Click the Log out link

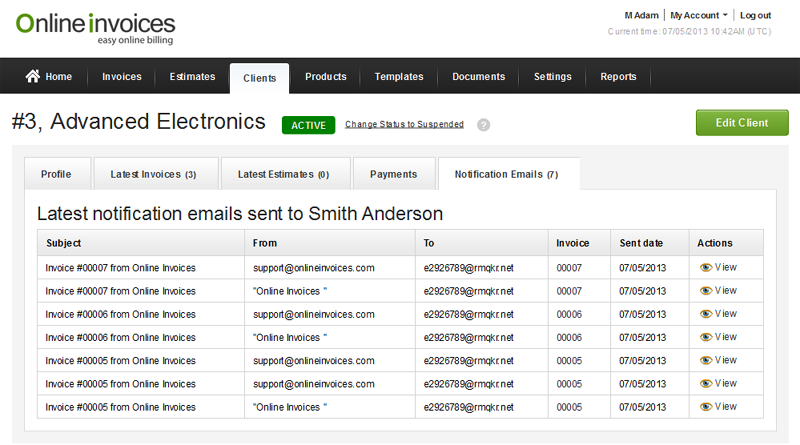[755, 16]
